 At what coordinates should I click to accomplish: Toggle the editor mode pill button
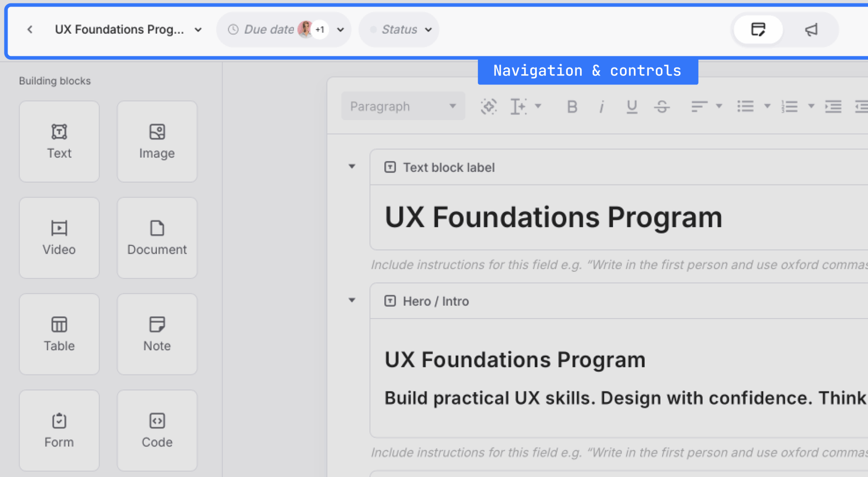click(x=758, y=30)
